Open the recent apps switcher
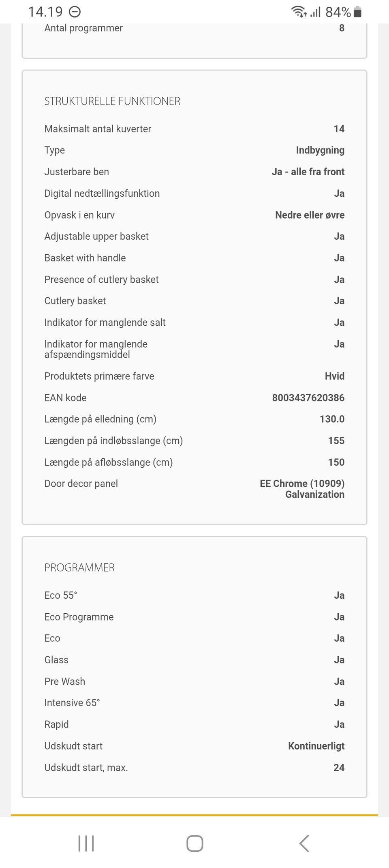This screenshot has width=389, height=868. point(86,843)
